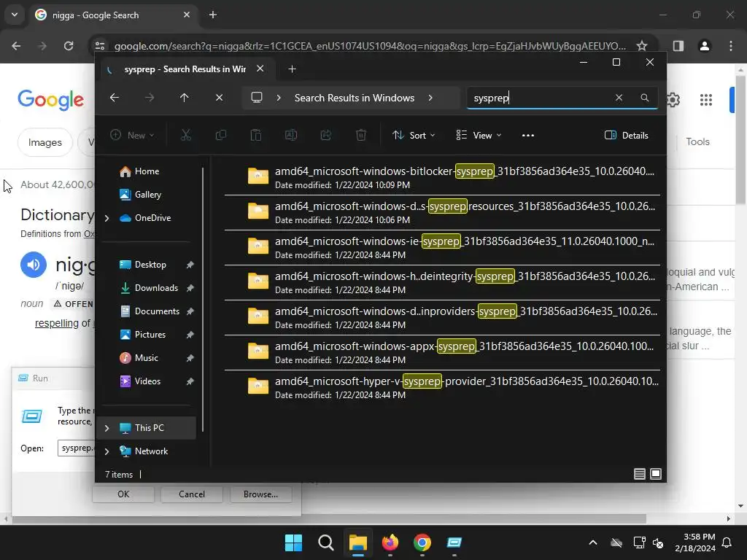The width and height of the screenshot is (747, 560).
Task: Go back in File Explorer
Action: point(115,98)
